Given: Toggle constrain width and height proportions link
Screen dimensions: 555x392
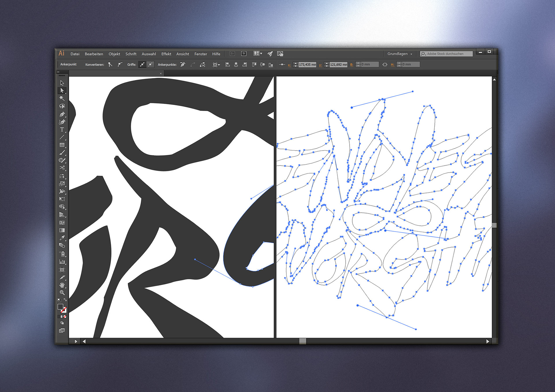Looking at the screenshot, I should click(385, 64).
